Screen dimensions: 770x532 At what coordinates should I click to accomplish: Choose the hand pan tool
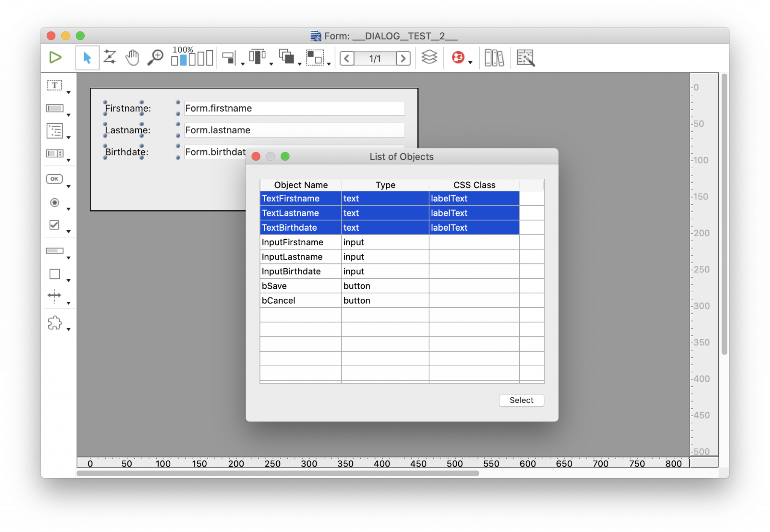pos(132,57)
